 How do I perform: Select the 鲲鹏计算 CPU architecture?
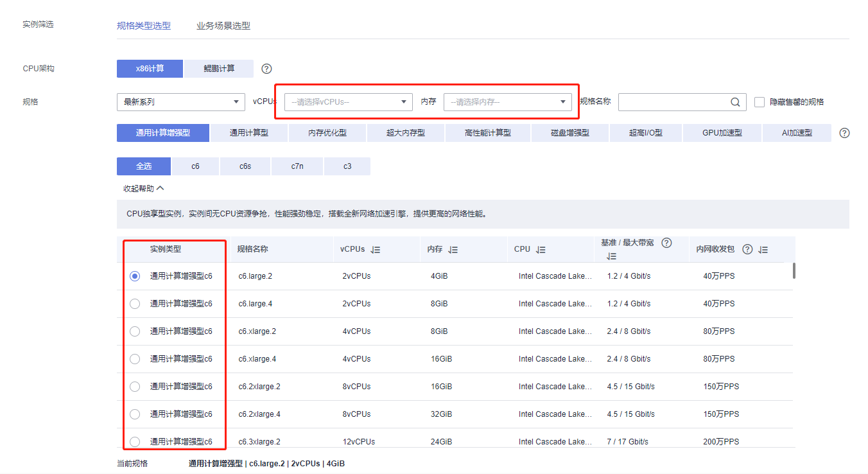point(218,69)
